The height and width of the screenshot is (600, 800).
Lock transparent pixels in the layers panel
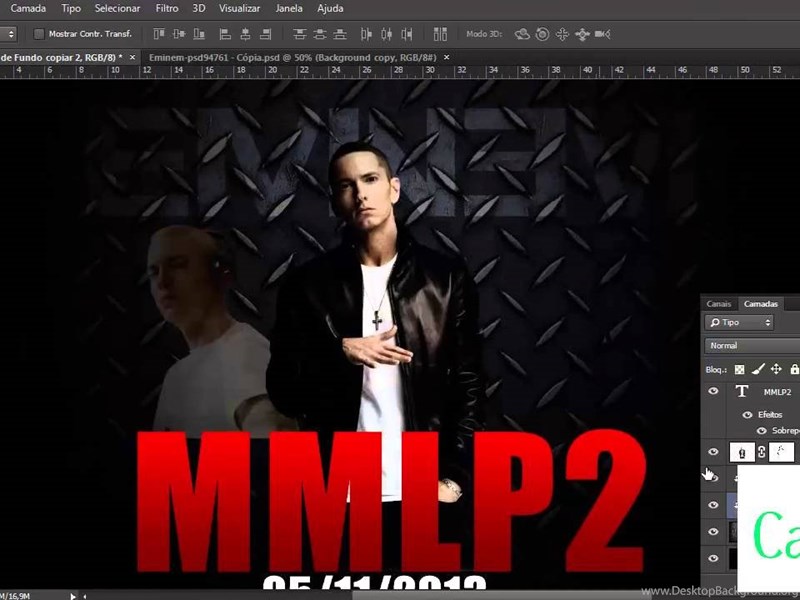739,369
